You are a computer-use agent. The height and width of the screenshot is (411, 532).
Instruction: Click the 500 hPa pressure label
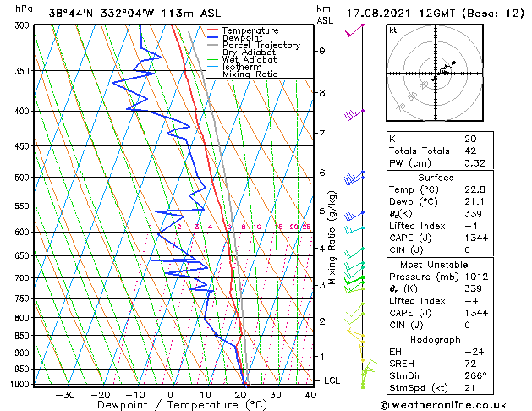coord(24,178)
